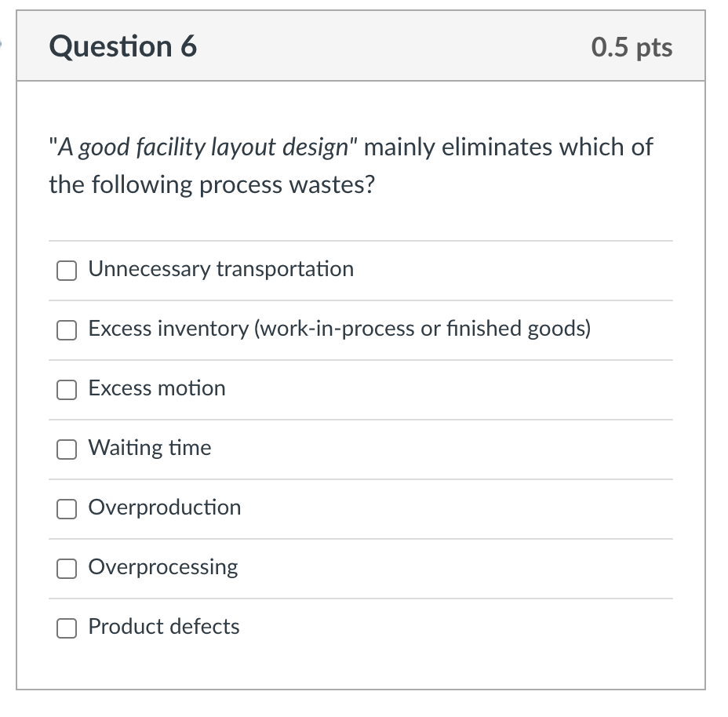Select the answer labeled Excess motion
This screenshot has width=728, height=717.
(x=156, y=388)
